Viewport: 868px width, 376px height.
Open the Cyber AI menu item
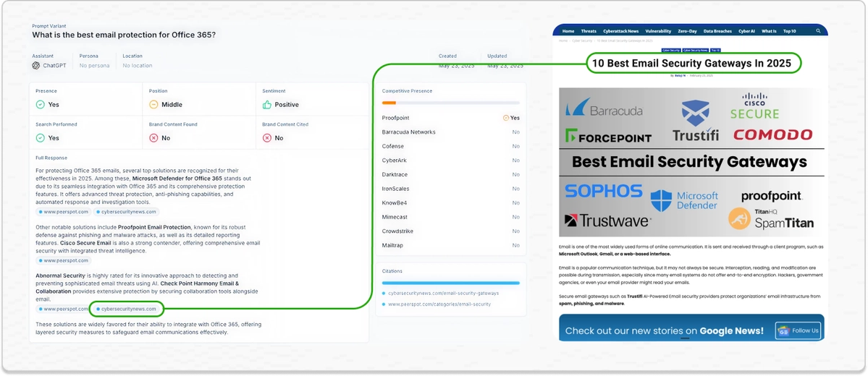[x=747, y=32]
